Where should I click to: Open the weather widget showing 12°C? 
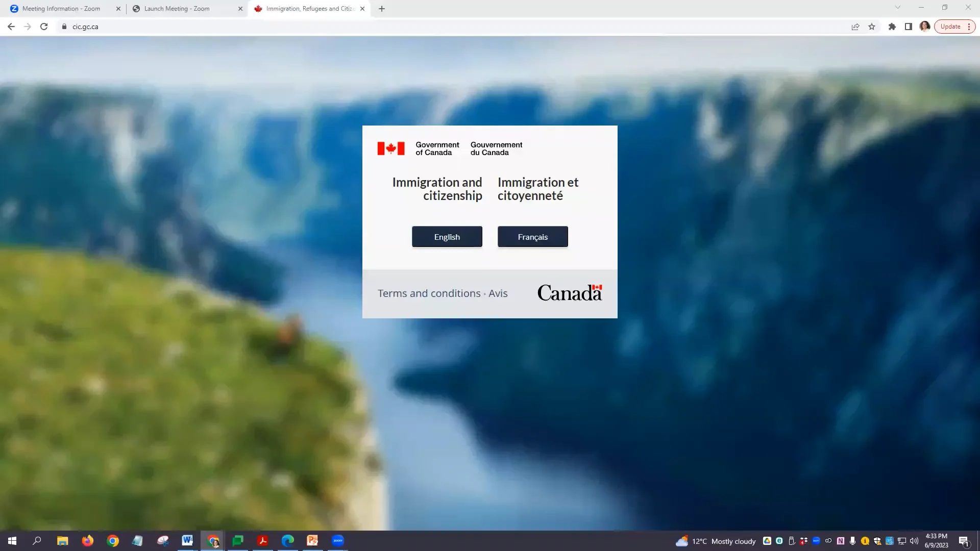pyautogui.click(x=716, y=541)
